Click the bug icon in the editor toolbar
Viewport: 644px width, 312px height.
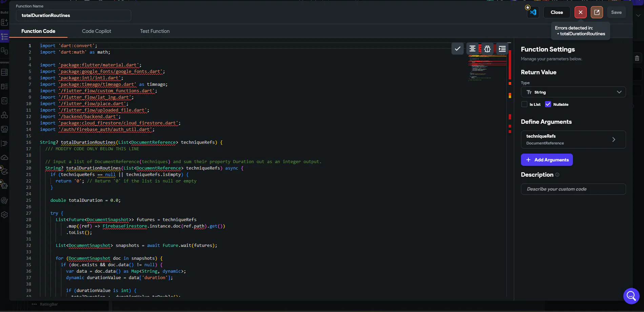tap(487, 49)
